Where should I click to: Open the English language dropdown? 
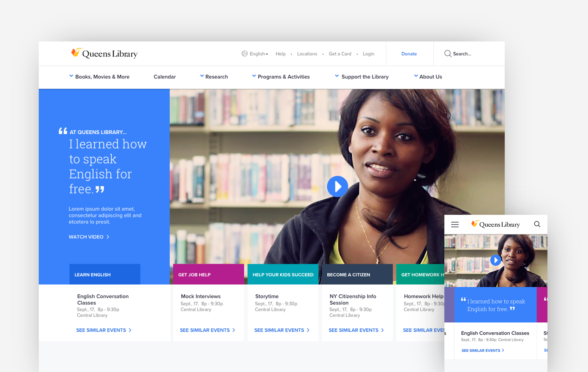258,54
